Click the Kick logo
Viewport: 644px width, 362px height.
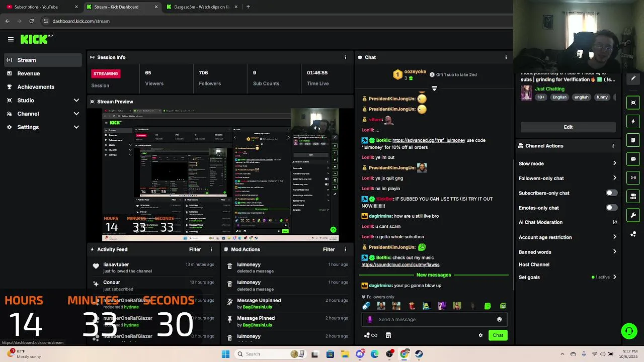point(36,39)
